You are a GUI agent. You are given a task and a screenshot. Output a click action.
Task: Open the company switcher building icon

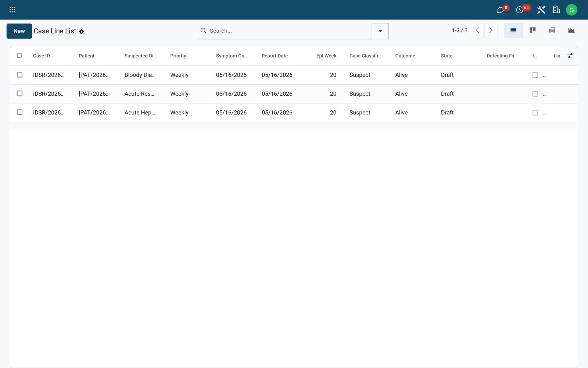pos(556,10)
